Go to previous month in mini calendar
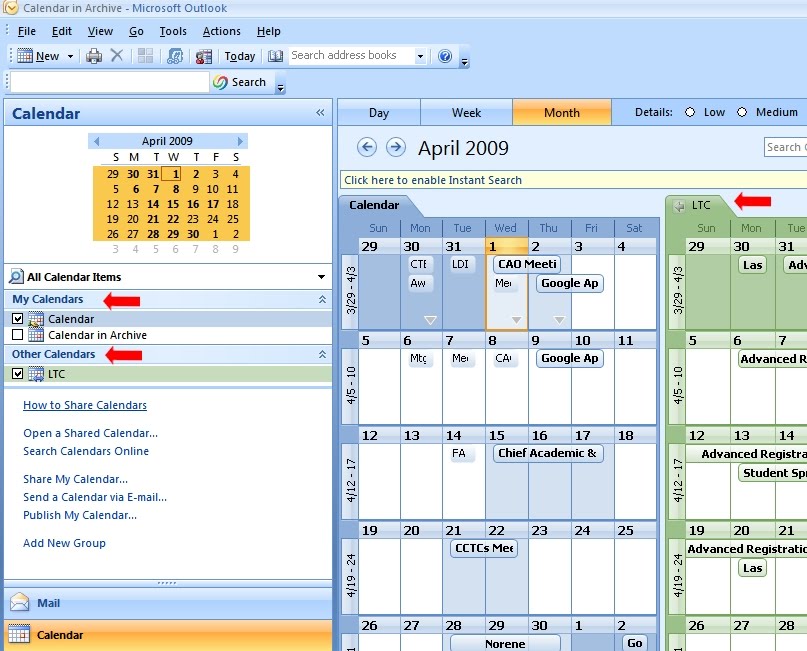The height and width of the screenshot is (651, 807). [96, 141]
